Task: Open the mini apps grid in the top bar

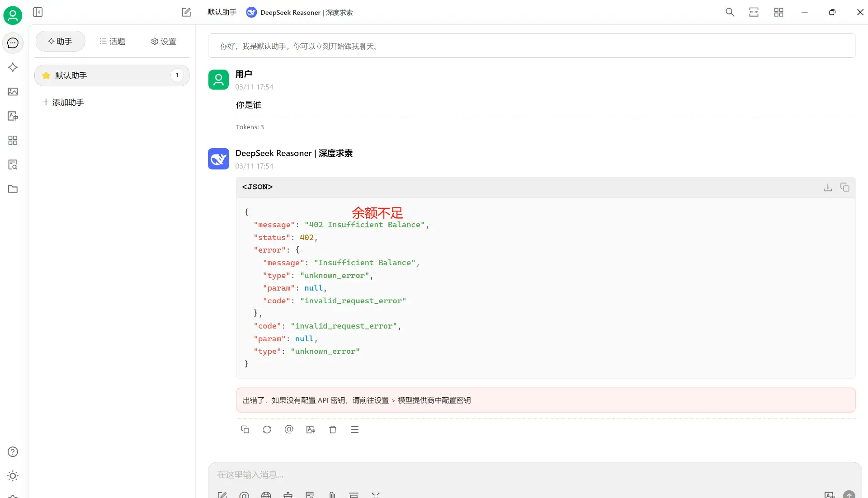Action: (778, 12)
